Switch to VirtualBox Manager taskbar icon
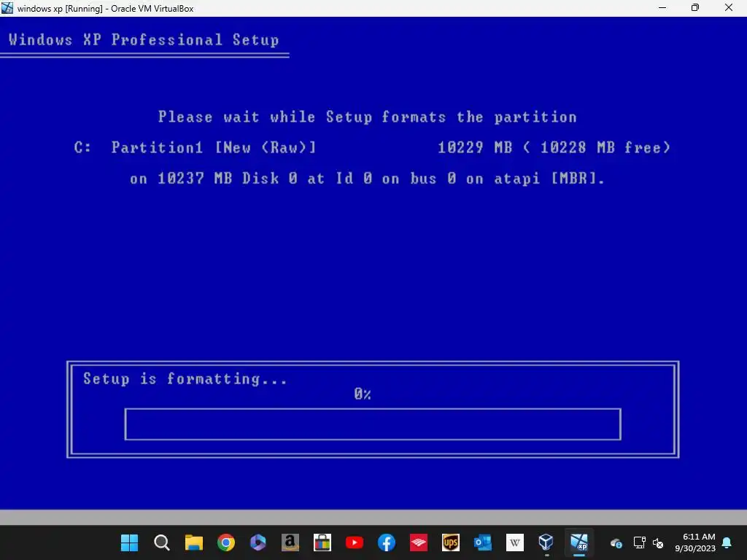The image size is (747, 560). (546, 542)
